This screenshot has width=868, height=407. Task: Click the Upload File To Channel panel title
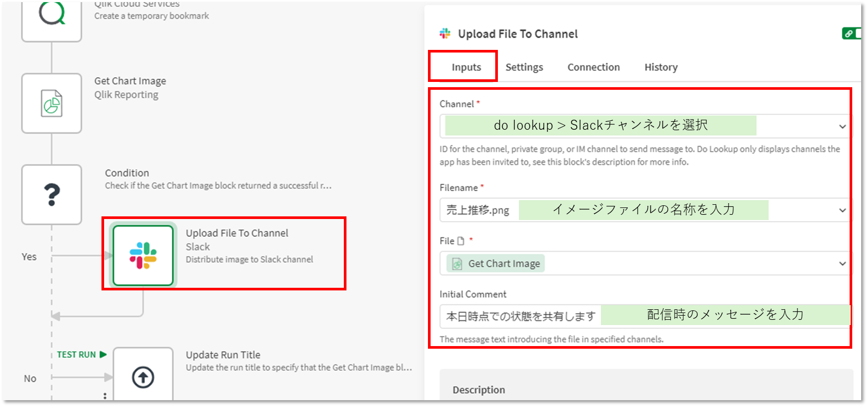tap(518, 34)
